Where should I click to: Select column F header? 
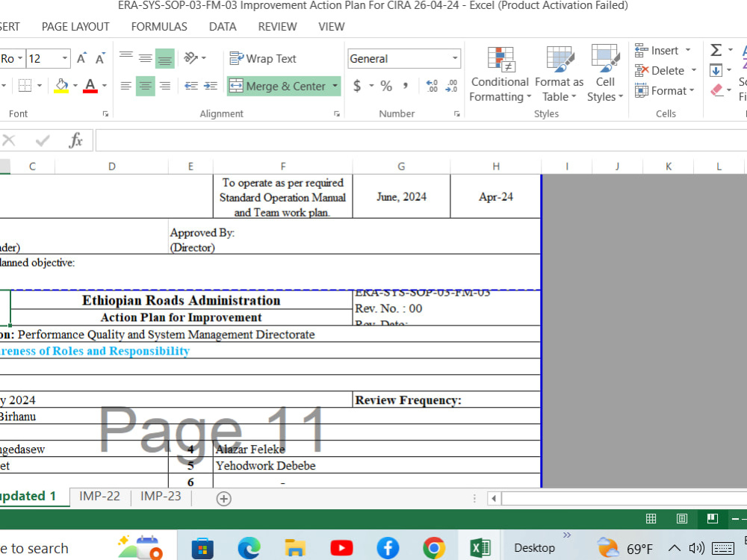(x=283, y=167)
